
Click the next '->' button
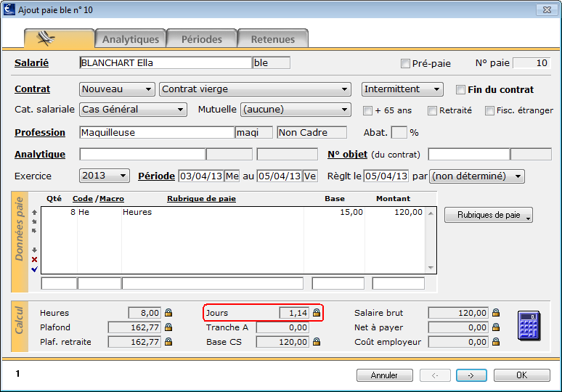point(471,375)
